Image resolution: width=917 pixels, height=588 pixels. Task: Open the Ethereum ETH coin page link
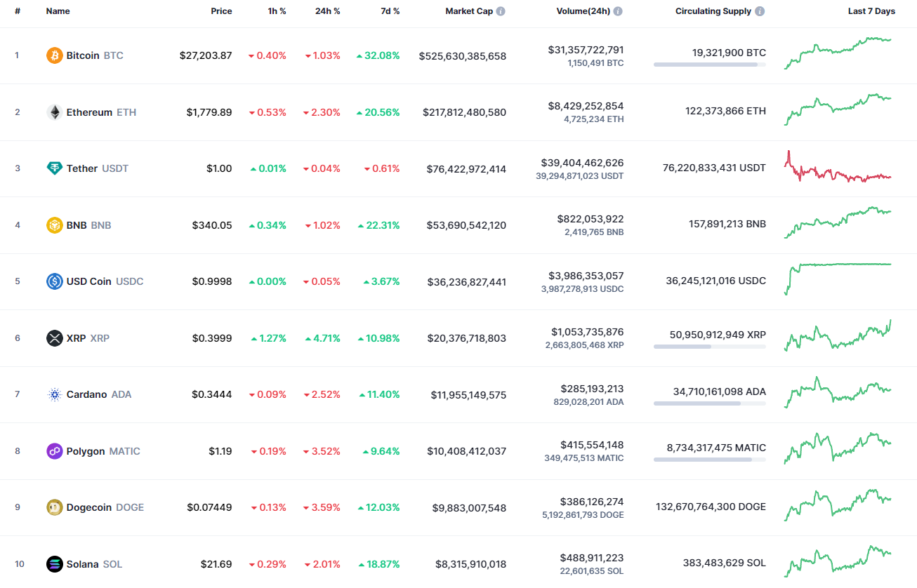(x=91, y=112)
